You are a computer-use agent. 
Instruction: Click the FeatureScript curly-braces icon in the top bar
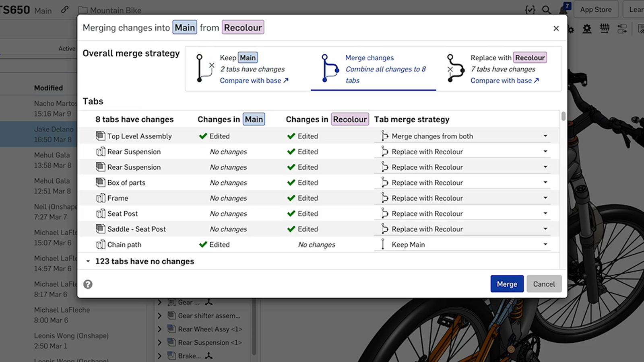point(530,10)
